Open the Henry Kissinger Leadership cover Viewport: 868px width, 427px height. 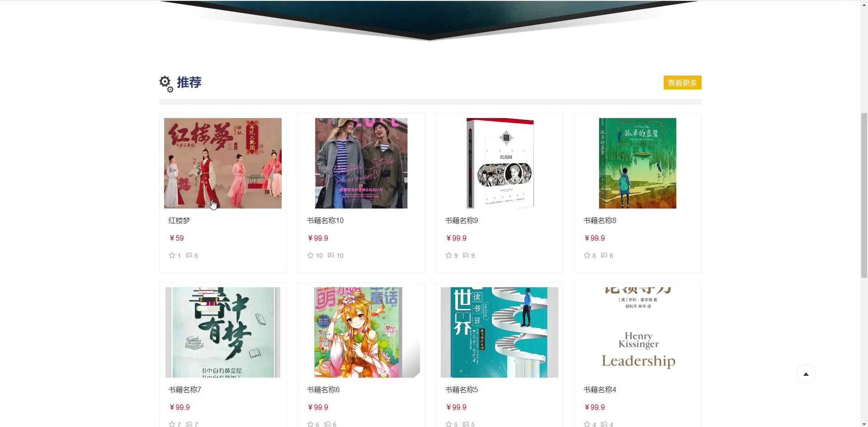point(638,332)
